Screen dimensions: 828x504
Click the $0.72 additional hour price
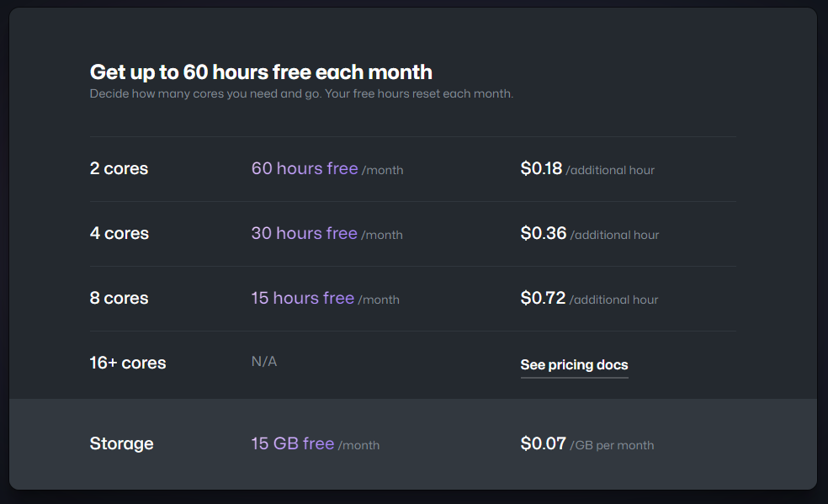point(543,298)
